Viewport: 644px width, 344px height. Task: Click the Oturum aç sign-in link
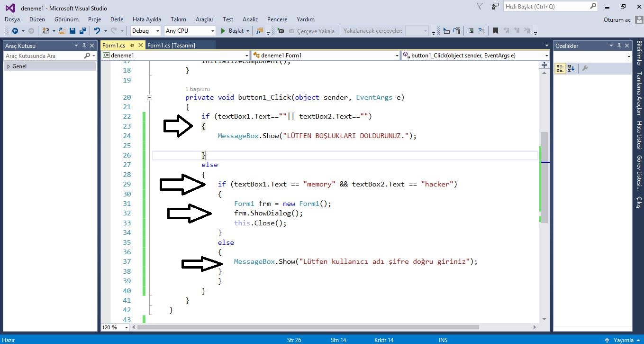pyautogui.click(x=617, y=20)
